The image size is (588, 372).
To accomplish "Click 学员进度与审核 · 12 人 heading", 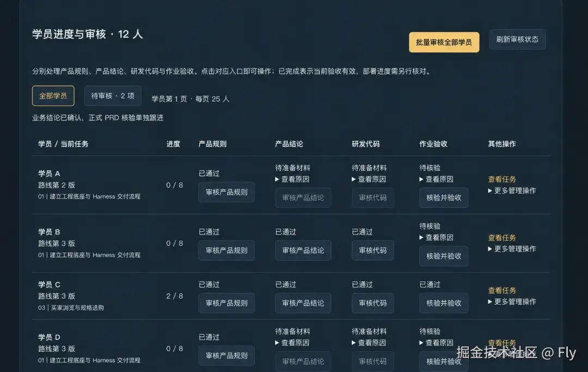I will tap(87, 34).
